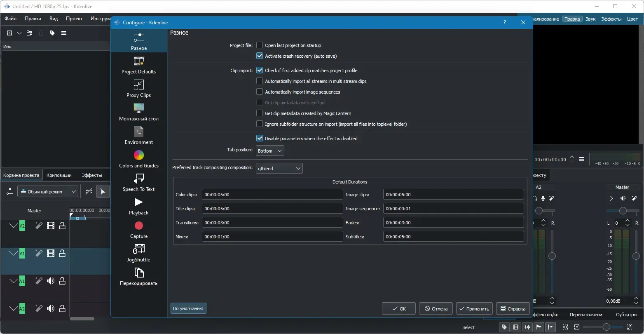
Task: Open the Перекодировать settings page
Action: pos(139,278)
